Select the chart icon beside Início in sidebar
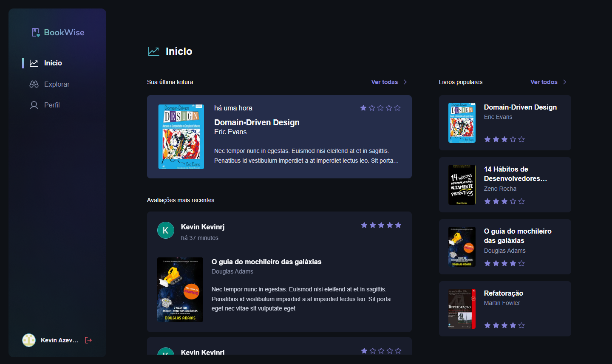Image resolution: width=612 pixels, height=364 pixels. [x=34, y=62]
